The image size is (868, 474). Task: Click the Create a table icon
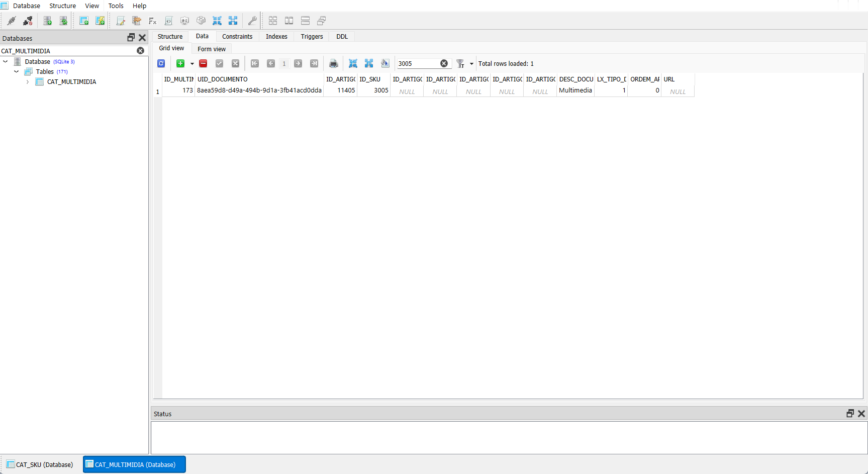pyautogui.click(x=84, y=21)
